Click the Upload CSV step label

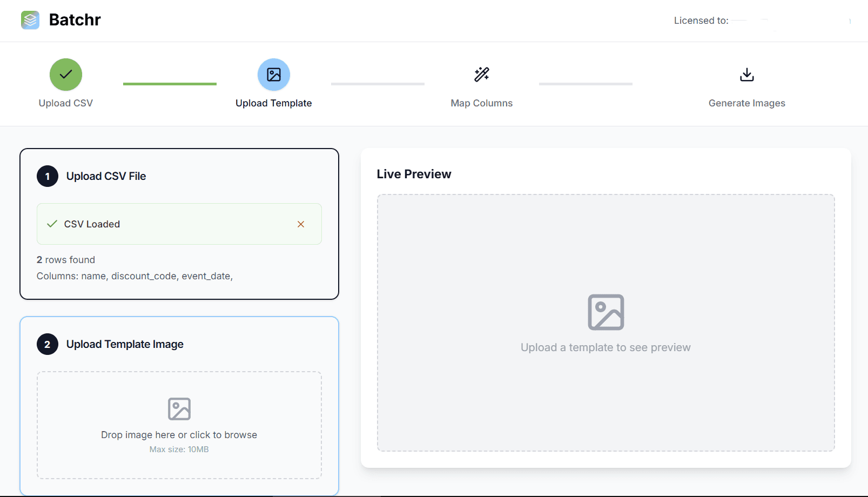65,103
